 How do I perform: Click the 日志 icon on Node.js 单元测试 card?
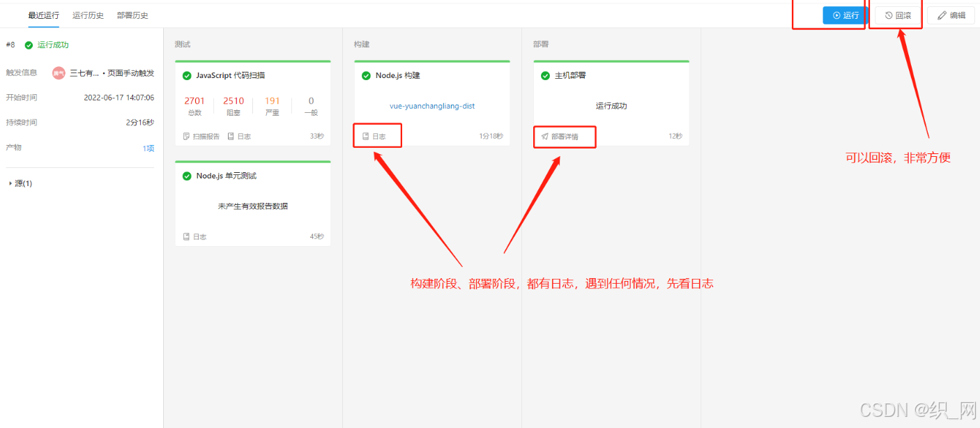185,236
